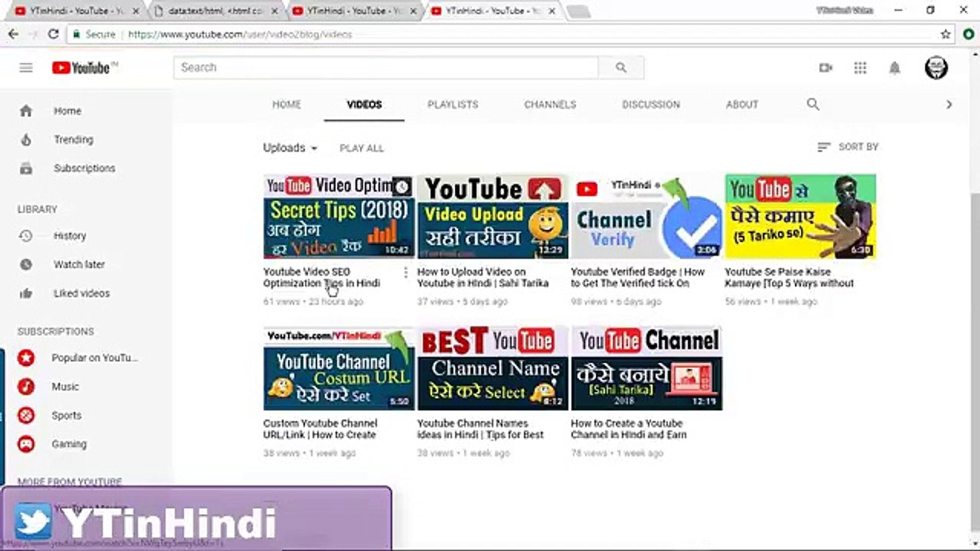Open History from the sidebar

[70, 235]
